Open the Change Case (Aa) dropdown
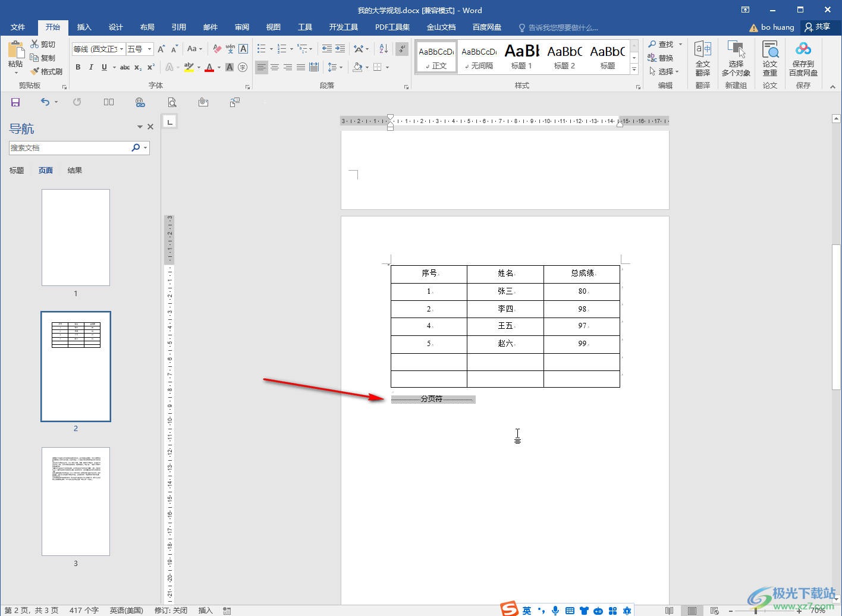This screenshot has width=842, height=616. point(194,49)
